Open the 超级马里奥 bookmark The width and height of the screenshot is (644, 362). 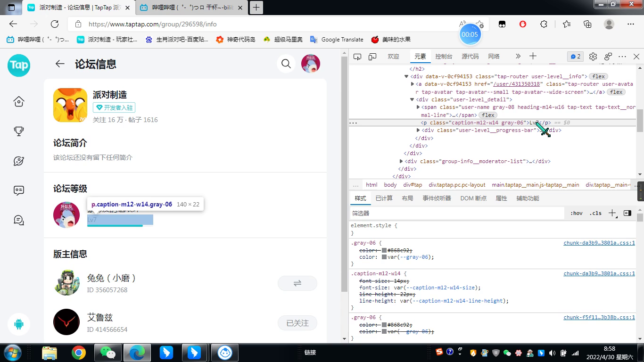tap(283, 40)
